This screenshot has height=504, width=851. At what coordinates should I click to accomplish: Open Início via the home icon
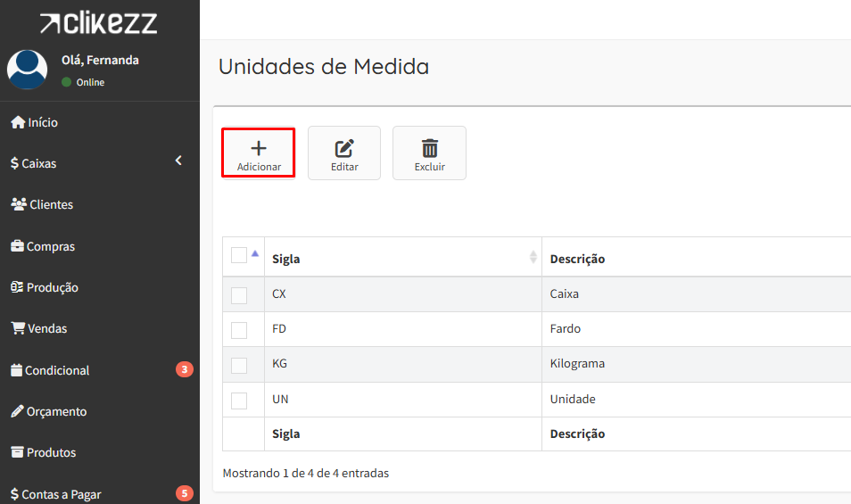pyautogui.click(x=17, y=122)
